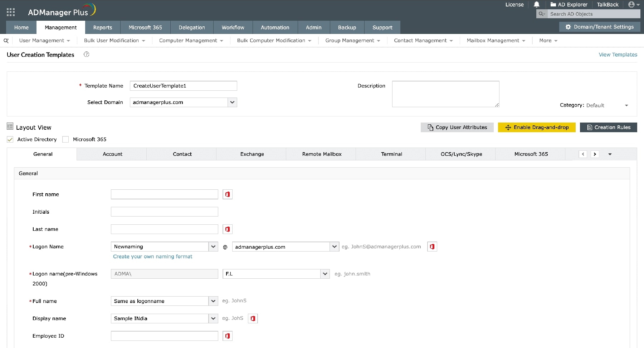644x348 pixels.
Task: Open View Templates link
Action: tap(618, 54)
